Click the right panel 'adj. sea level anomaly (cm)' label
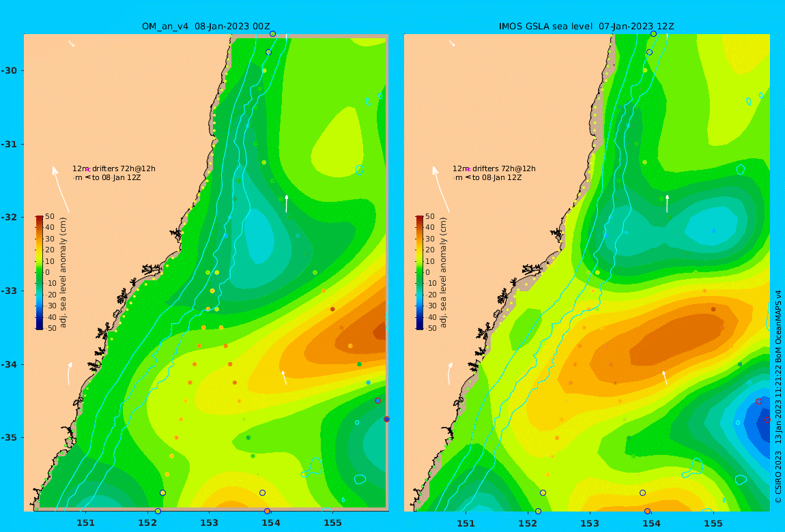Screen dimensions: 785x532 click(x=443, y=273)
